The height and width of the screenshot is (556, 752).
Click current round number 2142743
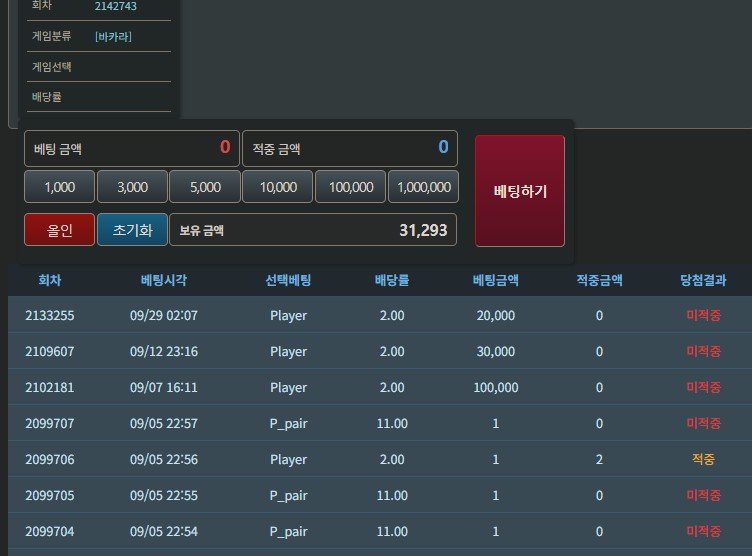[116, 6]
